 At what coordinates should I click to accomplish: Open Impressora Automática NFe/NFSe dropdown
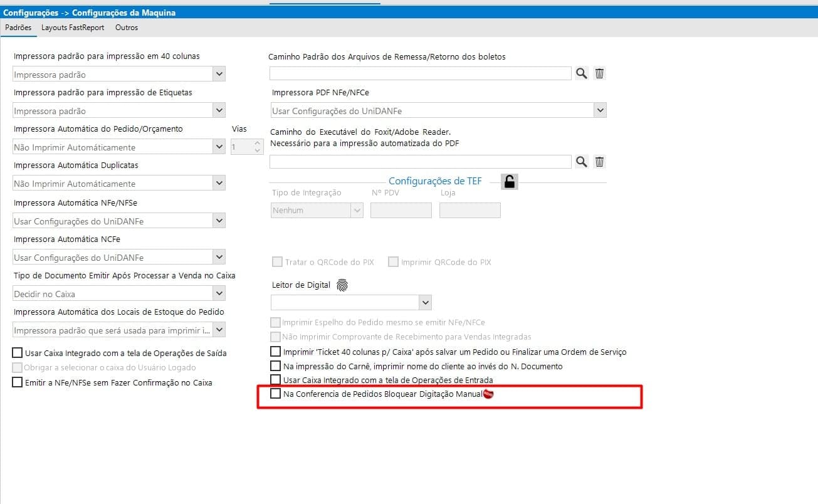(x=219, y=221)
